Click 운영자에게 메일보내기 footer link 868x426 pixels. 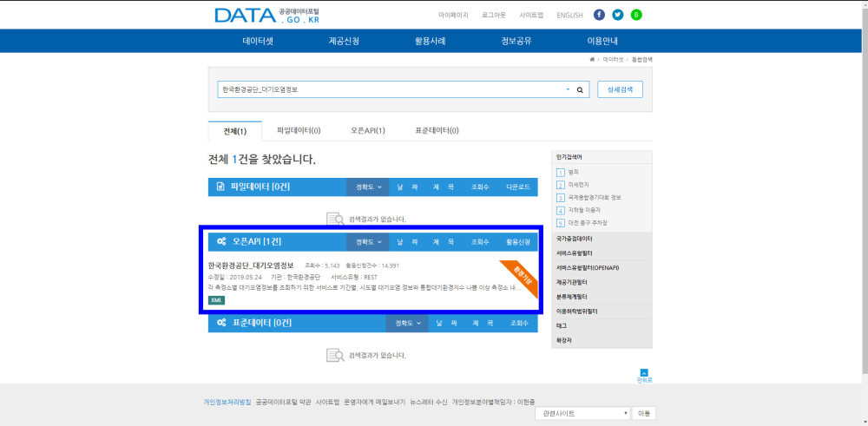click(x=374, y=403)
